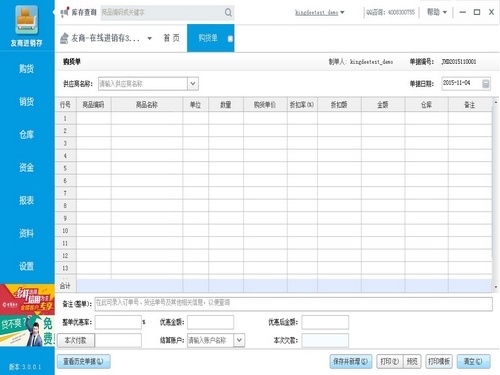Click the 金额 column header
Viewport: 500px width, 375px height.
[383, 105]
